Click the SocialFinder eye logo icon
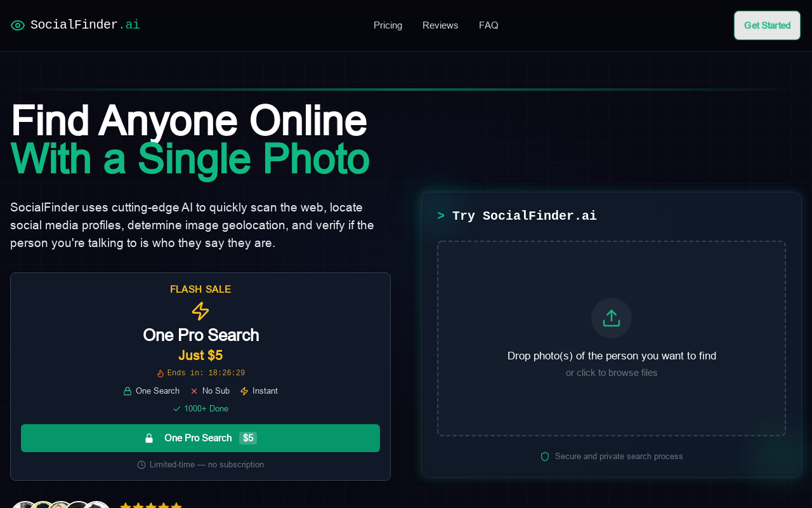The width and height of the screenshot is (812, 508). [x=18, y=25]
